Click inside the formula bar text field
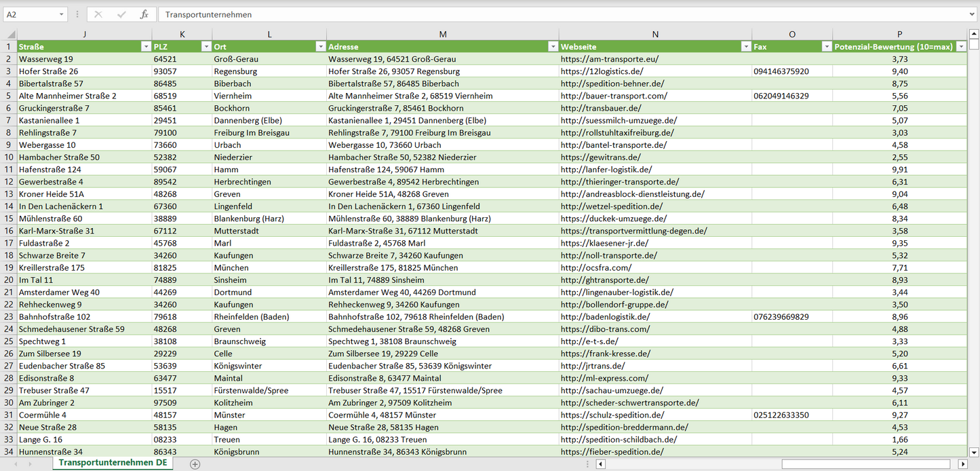This screenshot has width=980, height=471. [x=543, y=14]
